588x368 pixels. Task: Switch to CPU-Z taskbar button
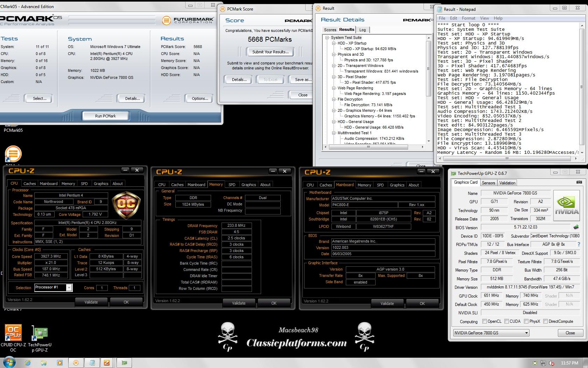107,363
